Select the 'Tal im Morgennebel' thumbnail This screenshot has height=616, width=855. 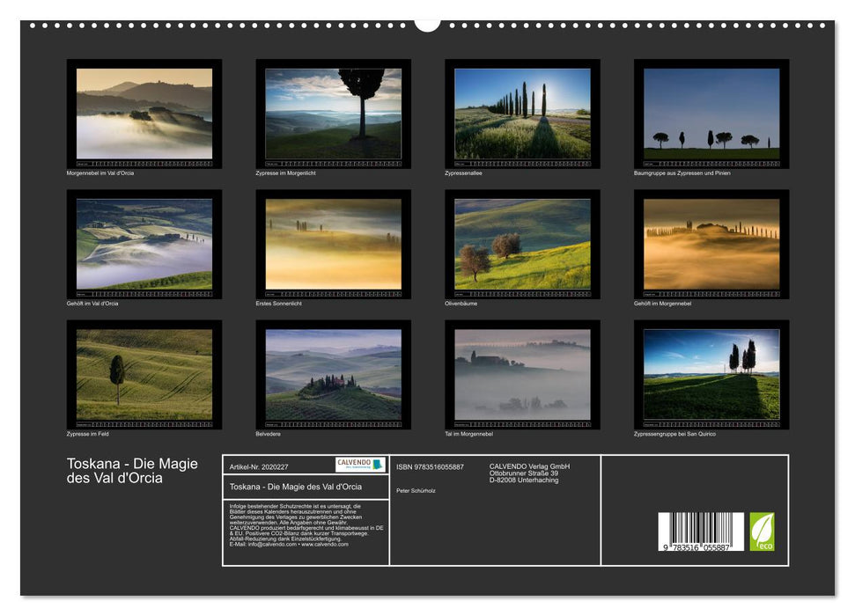click(x=521, y=374)
